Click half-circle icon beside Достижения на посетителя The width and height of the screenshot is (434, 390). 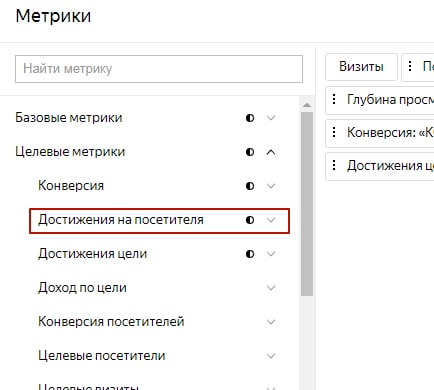(x=250, y=220)
